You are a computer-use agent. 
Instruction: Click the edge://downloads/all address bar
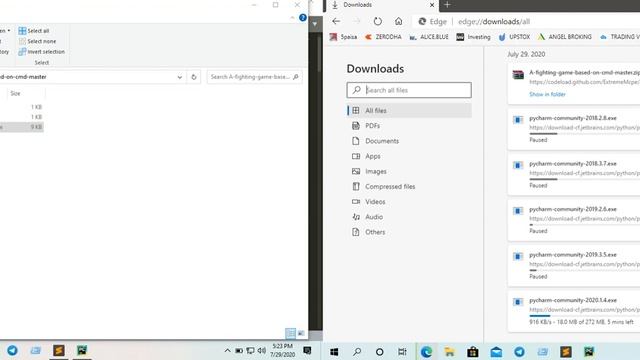click(494, 22)
